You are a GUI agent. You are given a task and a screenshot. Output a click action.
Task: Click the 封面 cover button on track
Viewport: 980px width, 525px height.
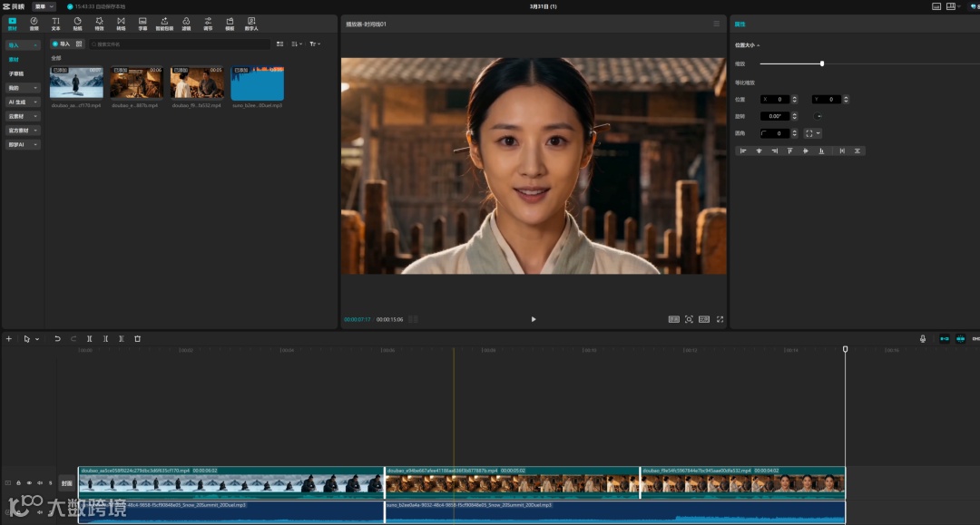click(x=66, y=482)
